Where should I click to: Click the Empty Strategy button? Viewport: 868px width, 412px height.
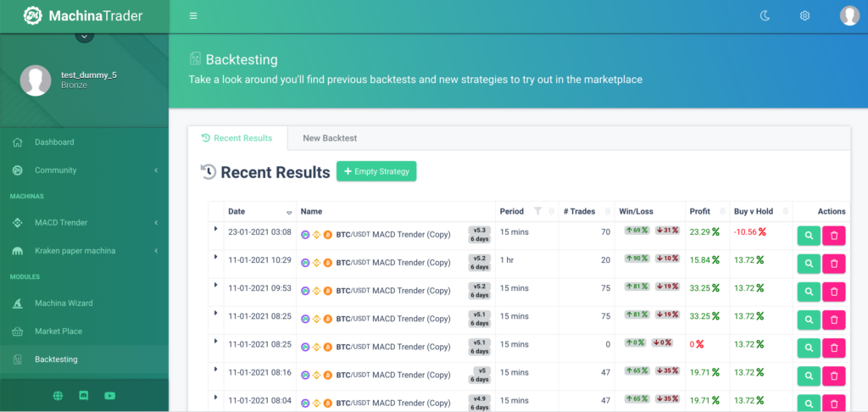tap(376, 171)
